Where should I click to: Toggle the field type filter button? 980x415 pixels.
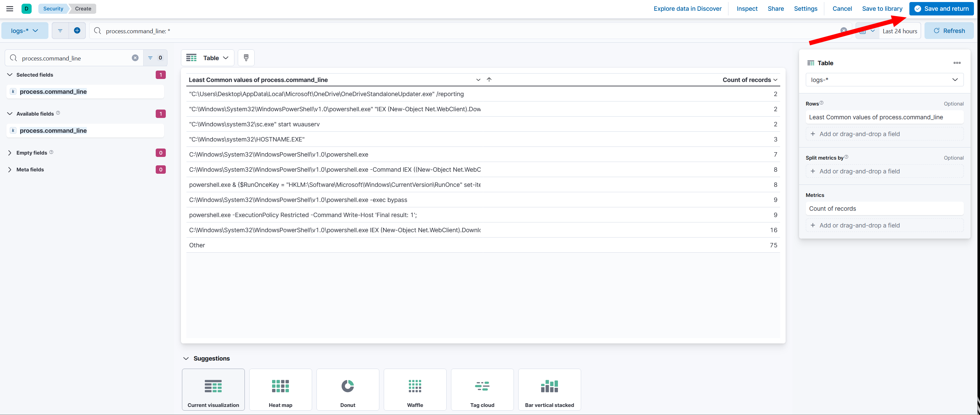155,58
